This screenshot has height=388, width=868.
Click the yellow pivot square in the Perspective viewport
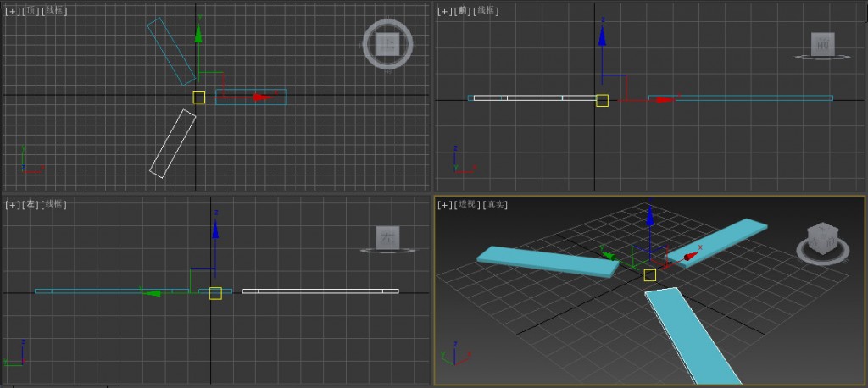[x=650, y=275]
